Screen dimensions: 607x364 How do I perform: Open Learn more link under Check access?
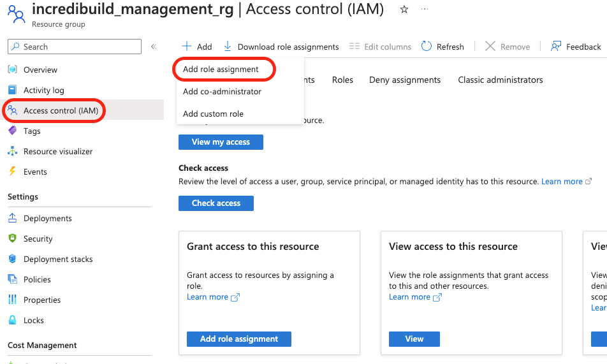566,181
